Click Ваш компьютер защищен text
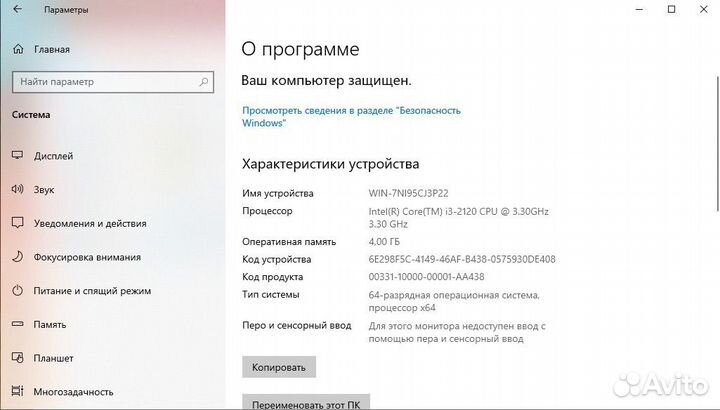Image resolution: width=720 pixels, height=410 pixels. tap(326, 81)
